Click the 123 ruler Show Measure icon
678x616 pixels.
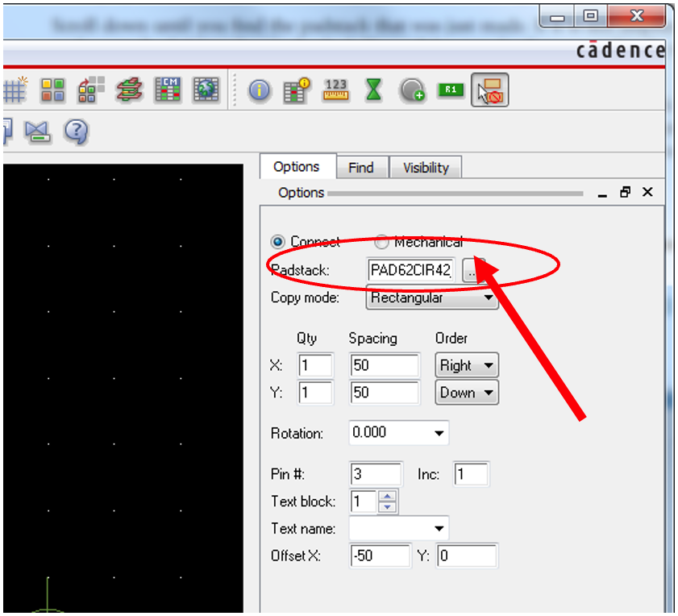(x=335, y=90)
